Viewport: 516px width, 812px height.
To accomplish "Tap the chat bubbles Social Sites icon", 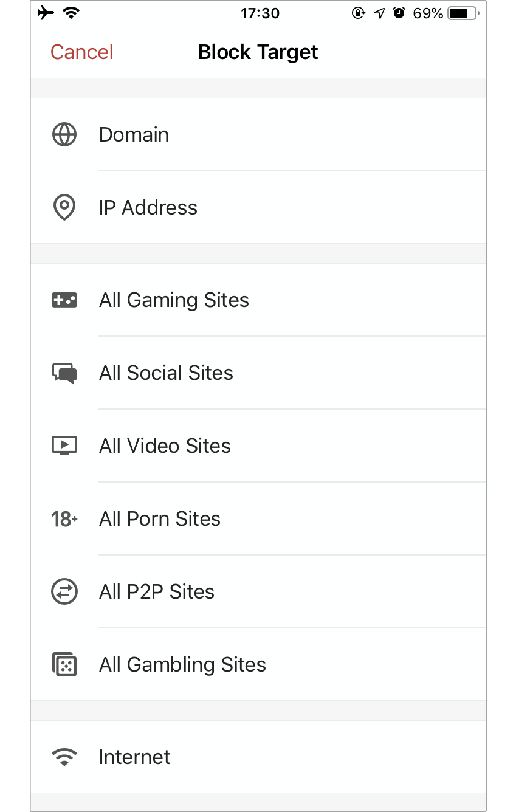I will (x=64, y=373).
